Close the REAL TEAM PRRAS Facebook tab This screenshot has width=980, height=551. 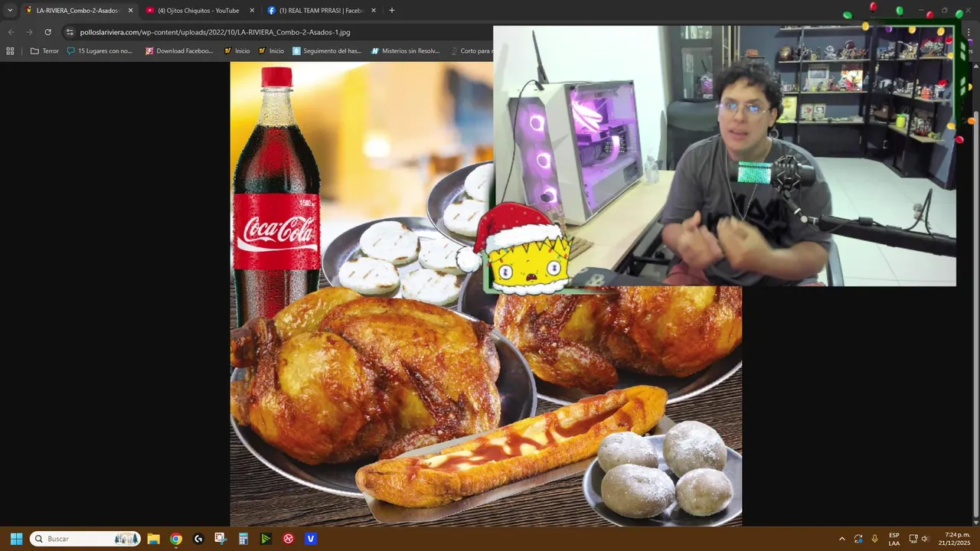(x=374, y=11)
